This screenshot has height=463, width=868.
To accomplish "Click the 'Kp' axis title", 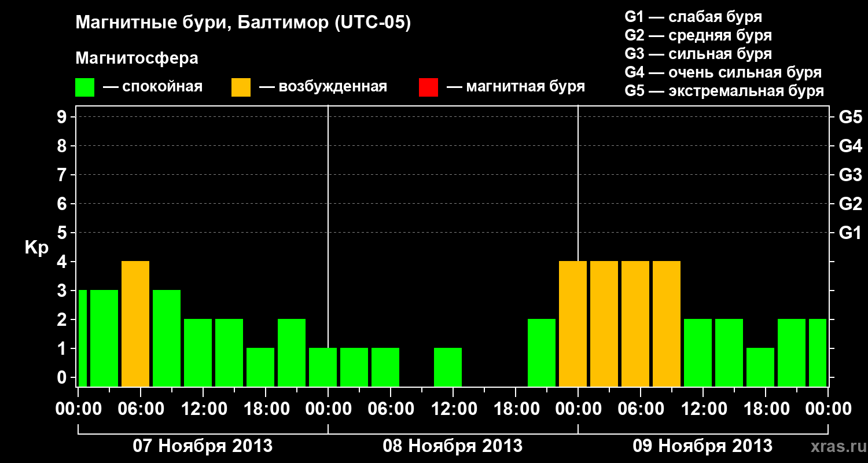I will pos(36,248).
